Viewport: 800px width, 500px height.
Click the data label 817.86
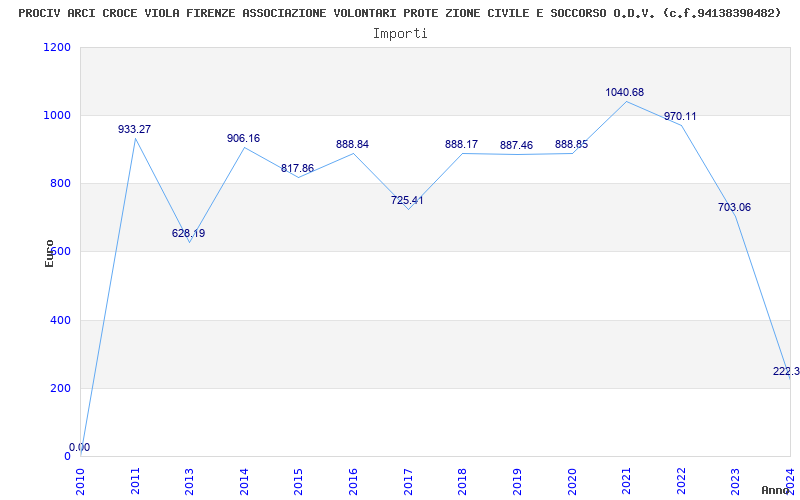tap(297, 168)
